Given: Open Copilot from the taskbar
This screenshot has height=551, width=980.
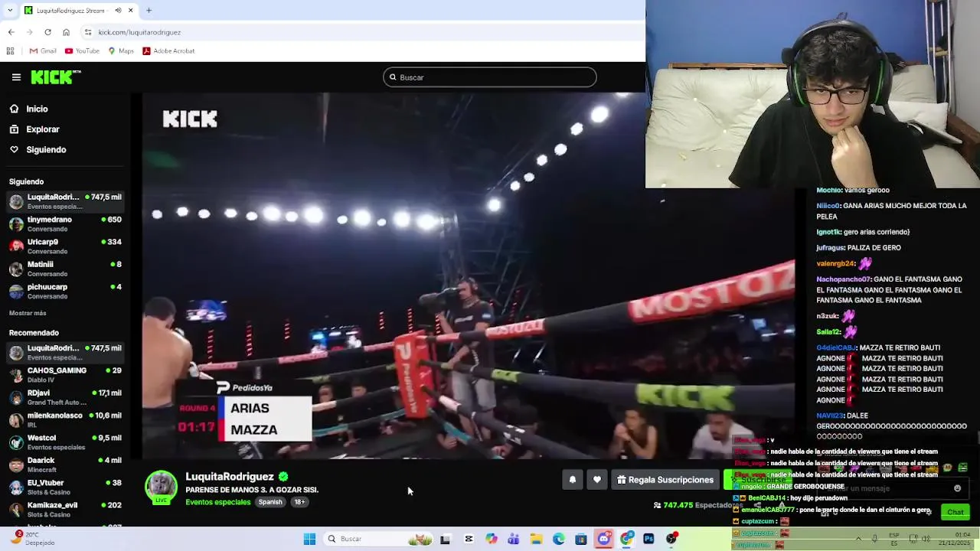Looking at the screenshot, I should pyautogui.click(x=491, y=539).
